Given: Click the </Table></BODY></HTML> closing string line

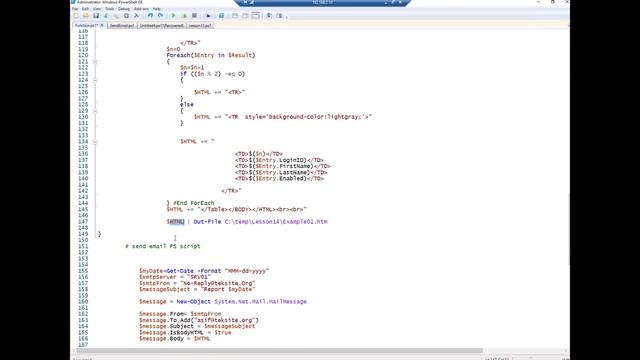Looking at the screenshot, I should pyautogui.click(x=236, y=209).
